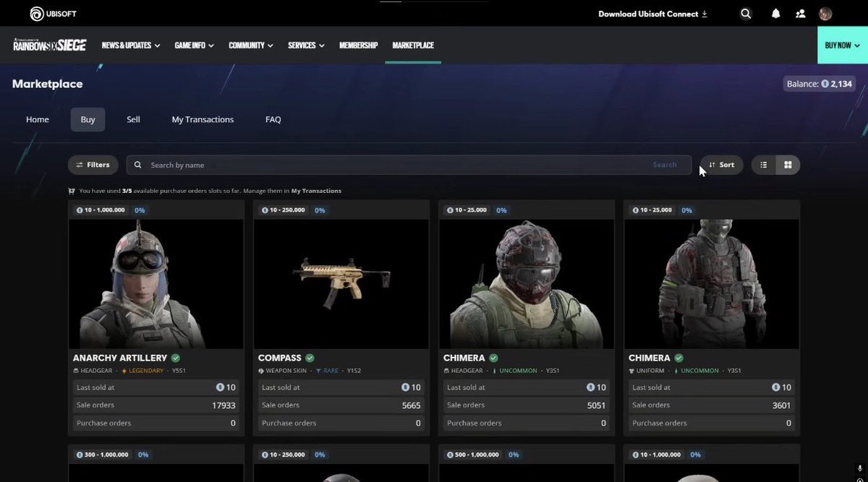Switch to list view layout
The image size is (868, 482).
point(763,165)
